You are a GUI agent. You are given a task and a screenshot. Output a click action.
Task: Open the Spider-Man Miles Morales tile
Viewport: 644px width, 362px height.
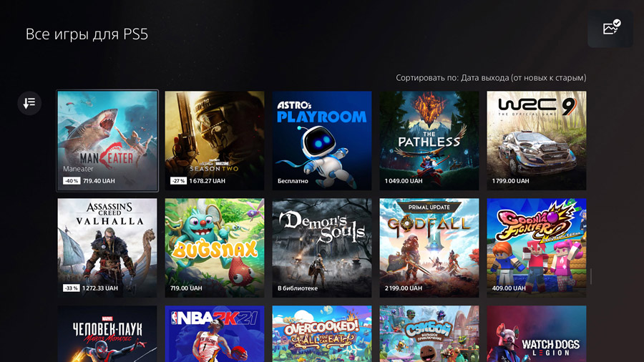[x=107, y=333]
